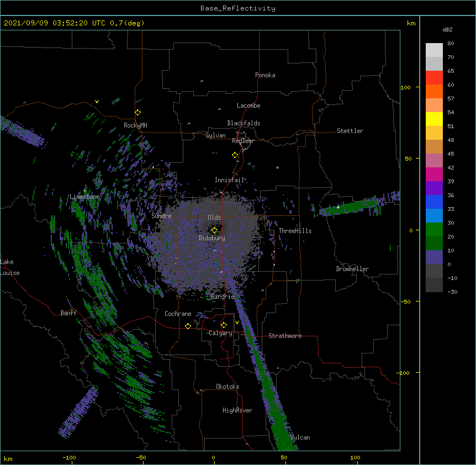This screenshot has width=476, height=465.
Task: Click the Airdrie label
Action: pos(223,297)
